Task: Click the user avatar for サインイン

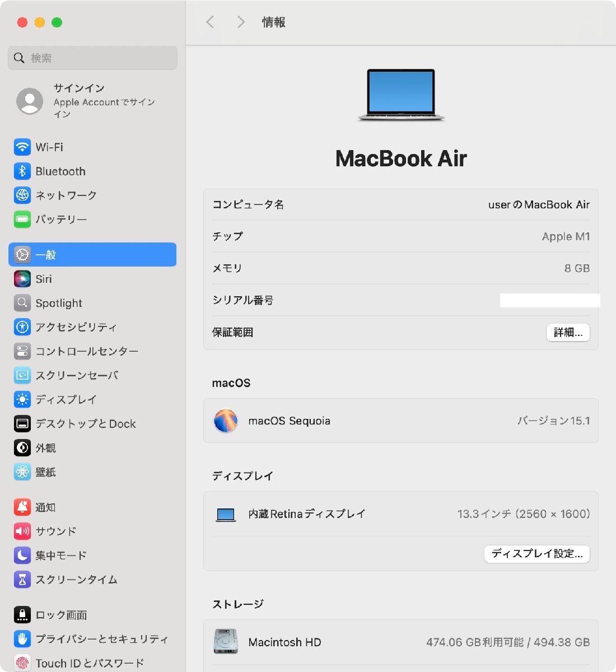Action: (x=30, y=101)
